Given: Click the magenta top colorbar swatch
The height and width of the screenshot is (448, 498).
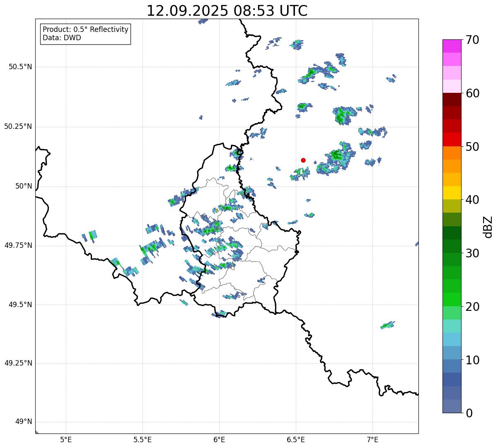Looking at the screenshot, I should click(452, 46).
